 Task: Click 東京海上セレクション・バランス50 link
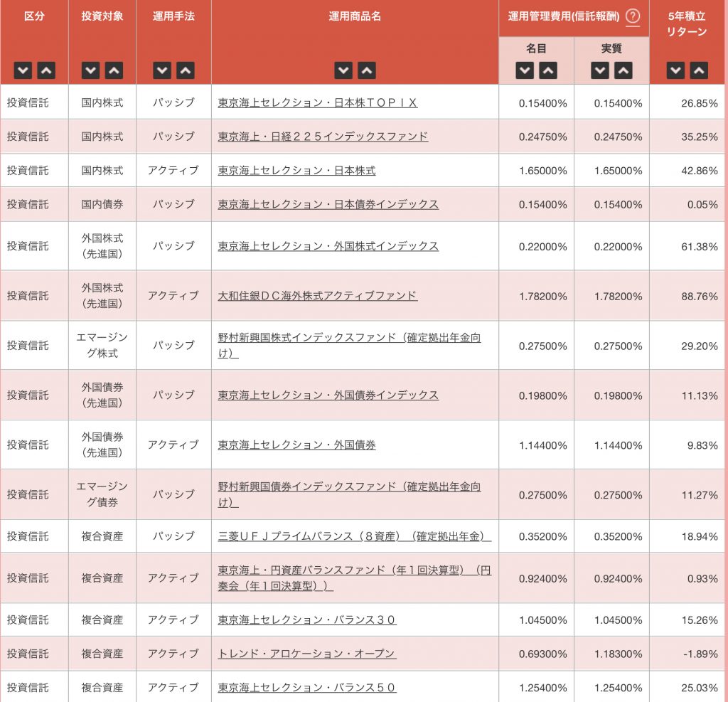coord(306,688)
